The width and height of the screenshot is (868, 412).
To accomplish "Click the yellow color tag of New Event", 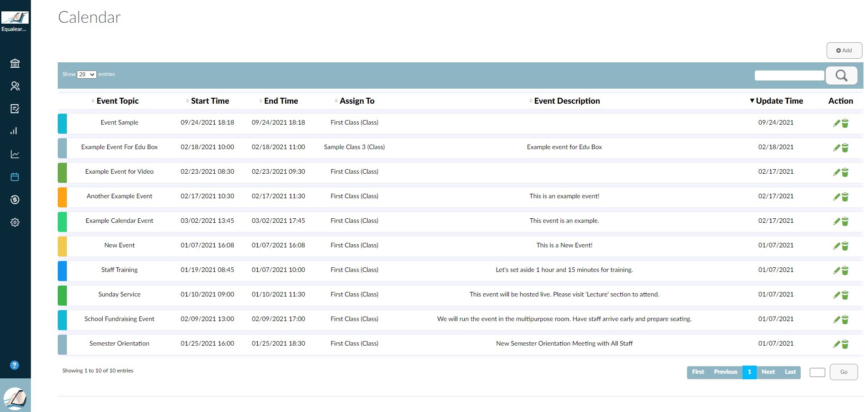I will (x=62, y=246).
